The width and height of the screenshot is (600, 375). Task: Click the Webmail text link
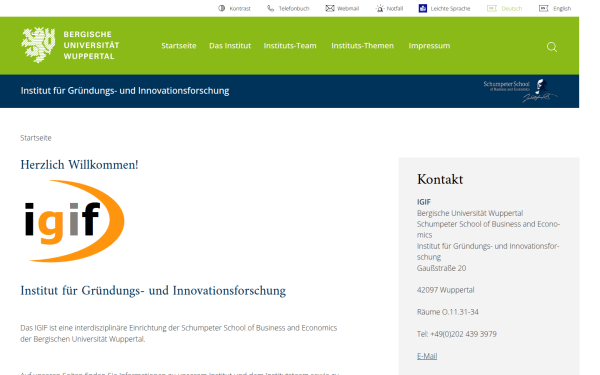tap(348, 8)
